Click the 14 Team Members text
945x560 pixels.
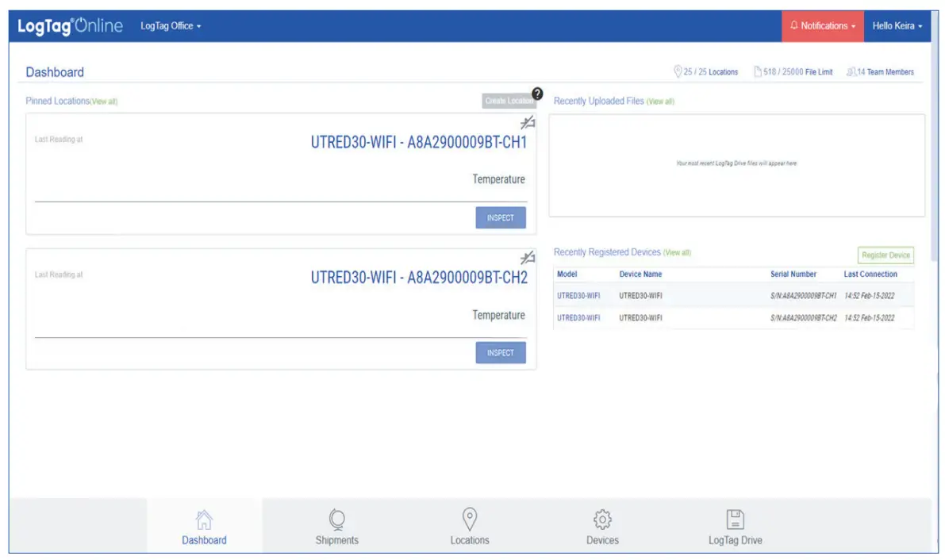[x=885, y=71]
